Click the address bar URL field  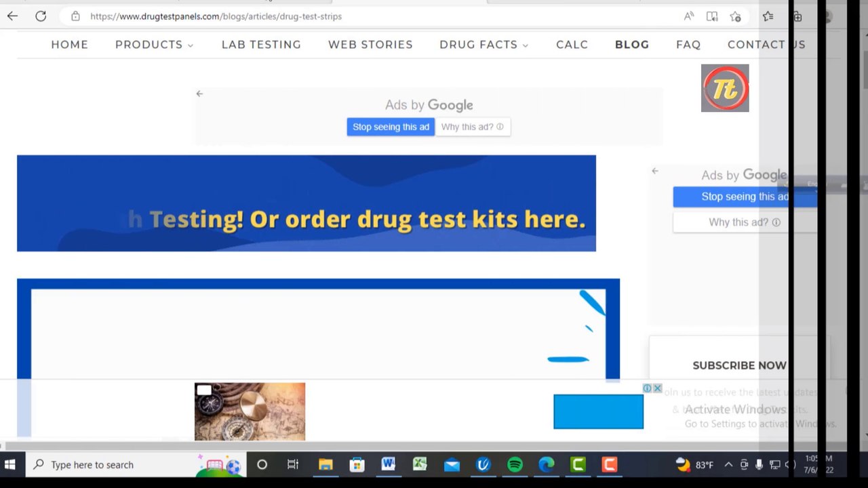[x=380, y=16]
